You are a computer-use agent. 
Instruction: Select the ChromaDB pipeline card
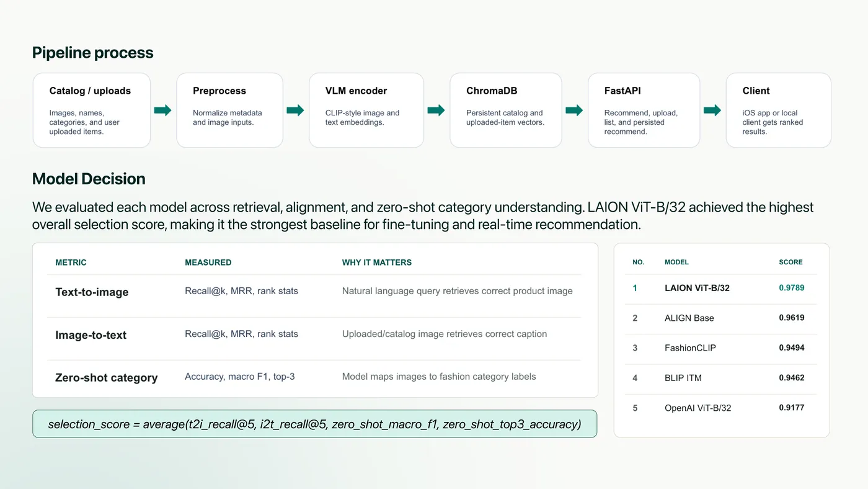[506, 110]
